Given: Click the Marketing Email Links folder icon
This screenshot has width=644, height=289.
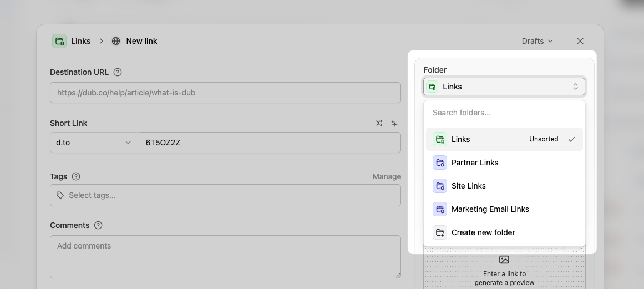Looking at the screenshot, I should 440,209.
